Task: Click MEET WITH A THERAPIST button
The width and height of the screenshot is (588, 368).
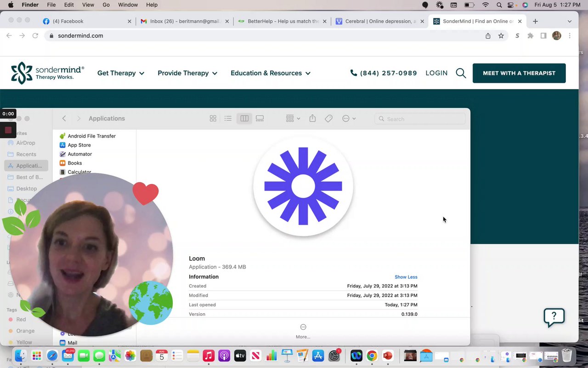Action: pyautogui.click(x=519, y=73)
